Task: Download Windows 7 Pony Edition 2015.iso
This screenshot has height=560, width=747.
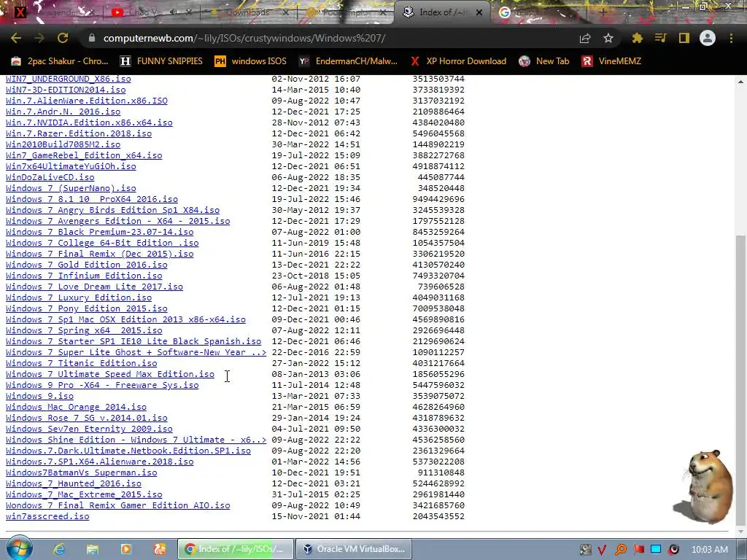Action: click(87, 308)
